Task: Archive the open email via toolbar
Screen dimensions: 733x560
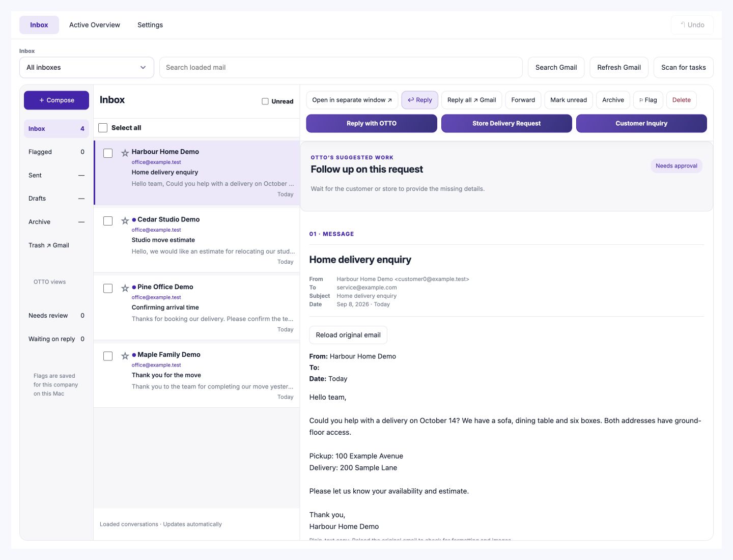Action: 613,100
